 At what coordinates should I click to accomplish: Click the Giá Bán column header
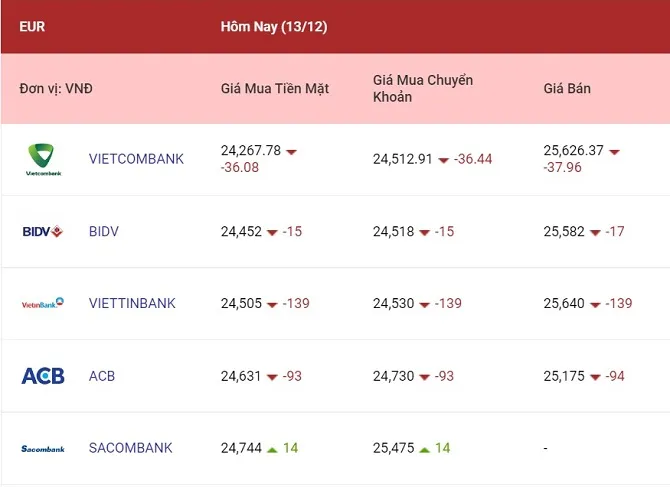567,89
